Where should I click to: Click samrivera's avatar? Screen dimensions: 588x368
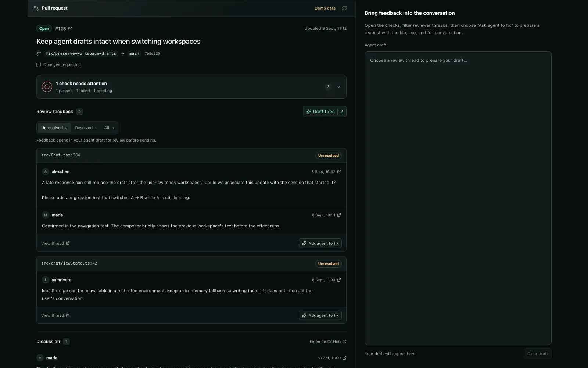46,280
